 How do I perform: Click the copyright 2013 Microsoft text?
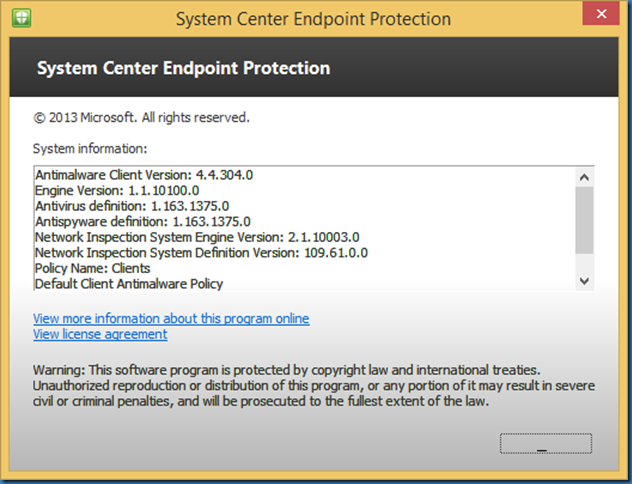141,117
